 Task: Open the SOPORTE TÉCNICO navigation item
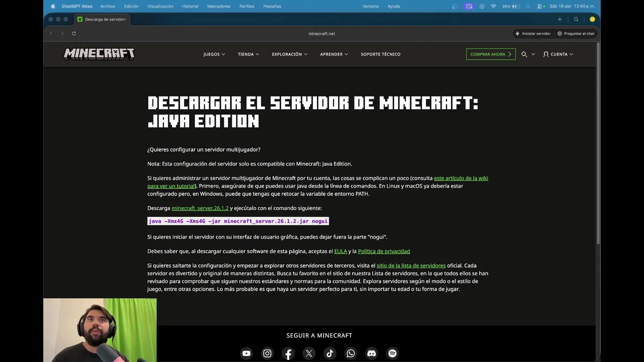[x=380, y=54]
